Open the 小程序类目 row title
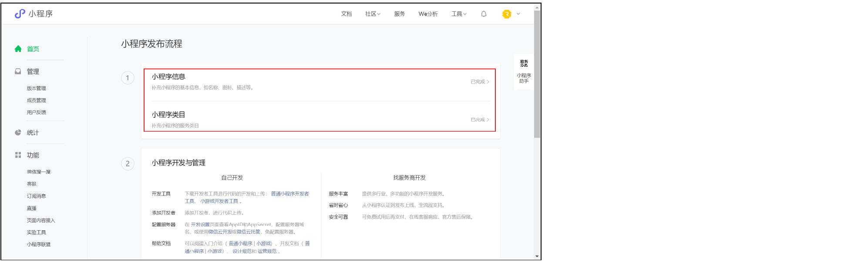868x262 pixels. (x=168, y=115)
